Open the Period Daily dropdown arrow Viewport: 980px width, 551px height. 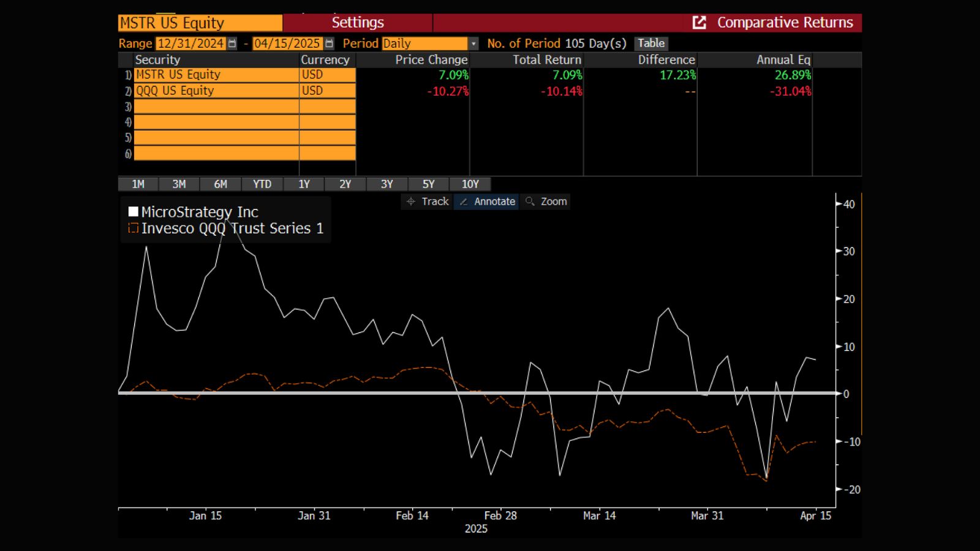473,43
